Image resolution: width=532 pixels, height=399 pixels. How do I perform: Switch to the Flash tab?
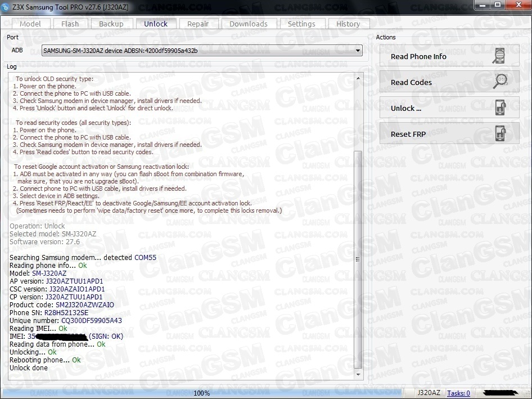click(x=70, y=24)
